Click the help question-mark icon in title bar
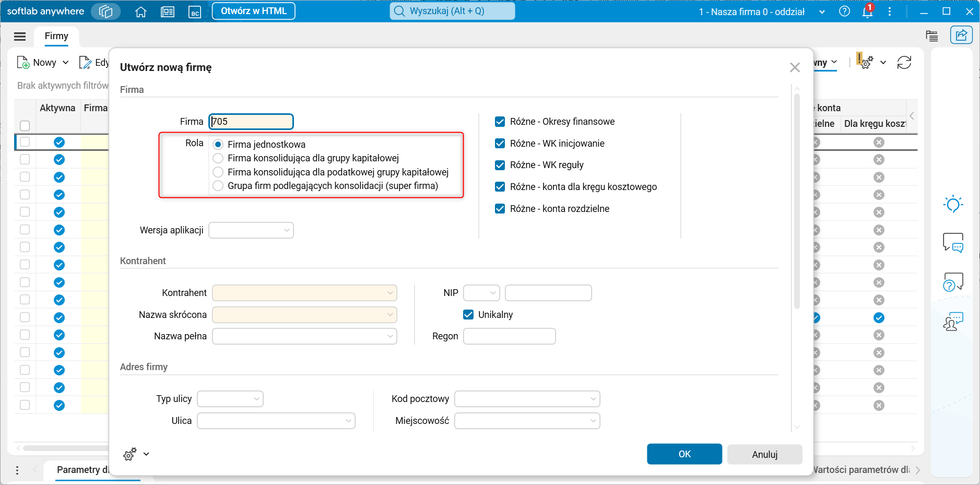Screen dimensions: 980x485 [845, 11]
